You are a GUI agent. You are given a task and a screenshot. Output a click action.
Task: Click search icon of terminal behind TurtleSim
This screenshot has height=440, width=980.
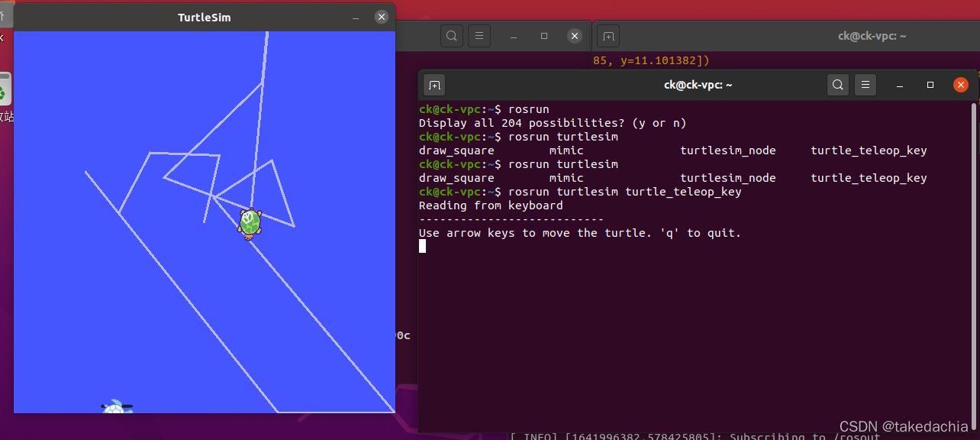click(452, 36)
